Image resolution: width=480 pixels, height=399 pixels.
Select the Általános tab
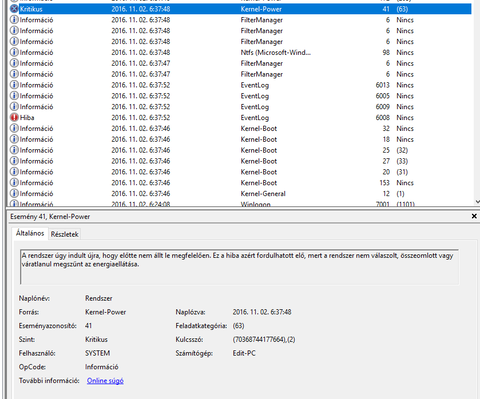[x=30, y=233]
